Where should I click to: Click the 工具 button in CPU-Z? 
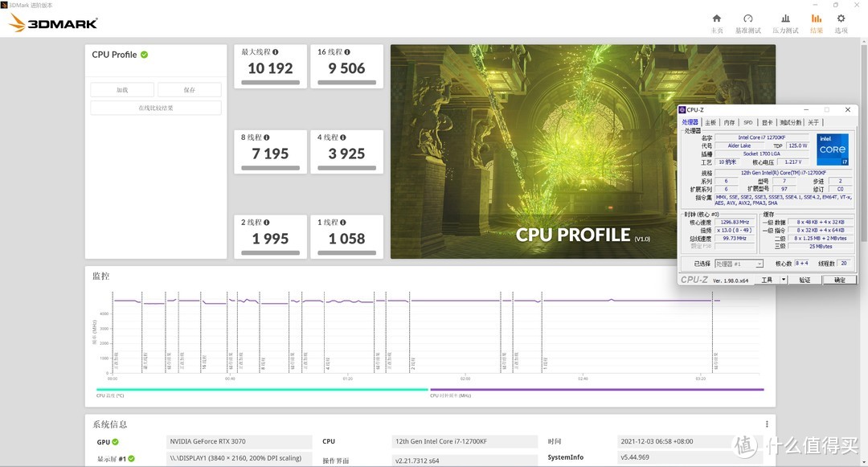point(767,280)
